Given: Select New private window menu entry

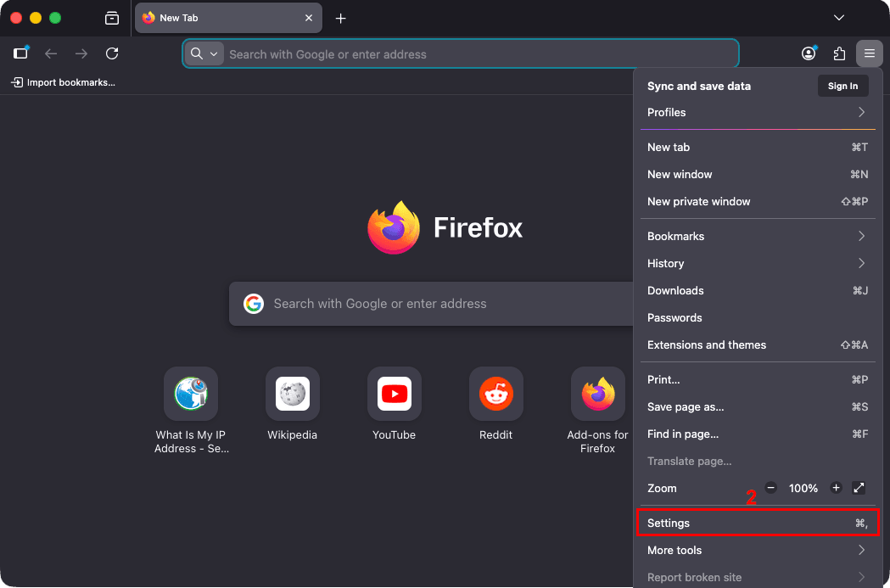Looking at the screenshot, I should [758, 201].
